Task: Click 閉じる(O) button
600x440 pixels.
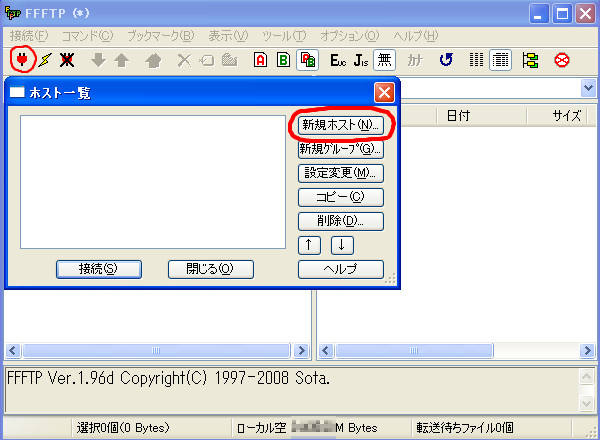Action: tap(210, 269)
